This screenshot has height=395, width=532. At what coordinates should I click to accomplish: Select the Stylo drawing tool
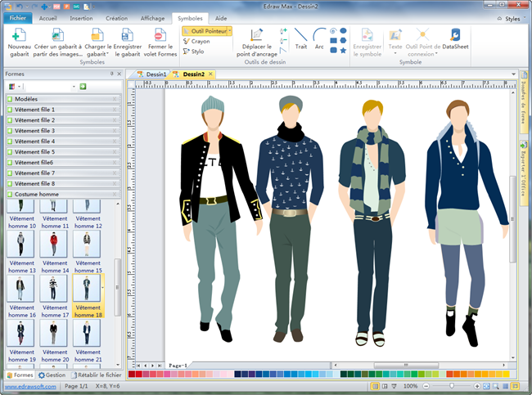(196, 52)
